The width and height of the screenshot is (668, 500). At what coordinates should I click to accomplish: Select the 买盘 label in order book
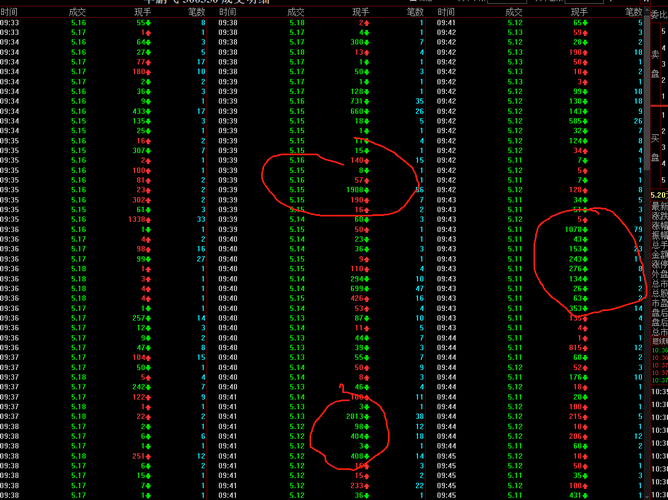coord(655,148)
